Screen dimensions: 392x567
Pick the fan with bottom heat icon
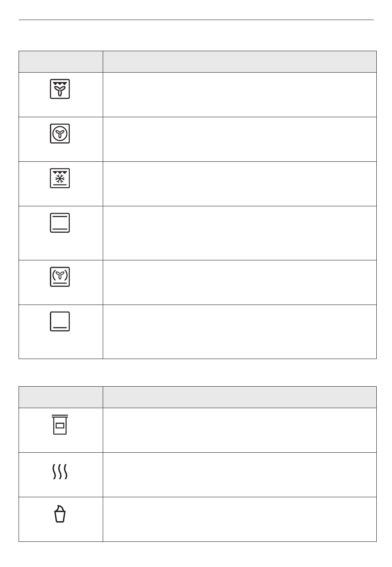tap(60, 276)
